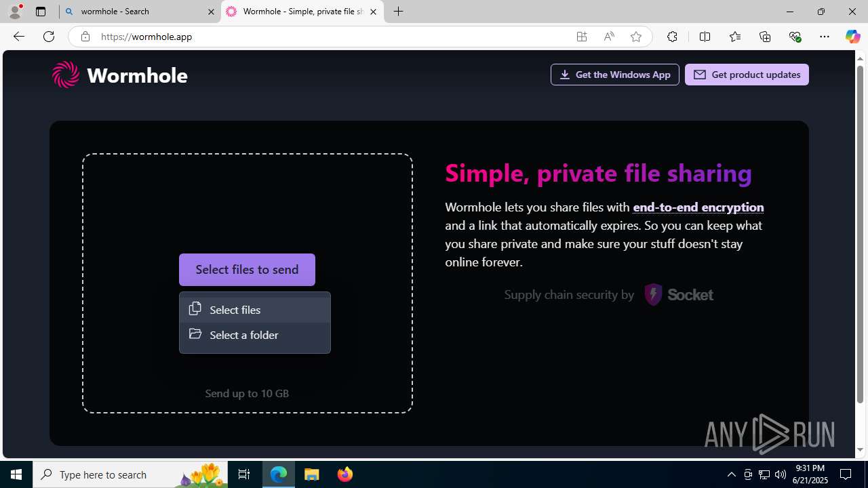Image resolution: width=868 pixels, height=488 pixels.
Task: Open the taskbar clock and date
Action: coord(811,474)
